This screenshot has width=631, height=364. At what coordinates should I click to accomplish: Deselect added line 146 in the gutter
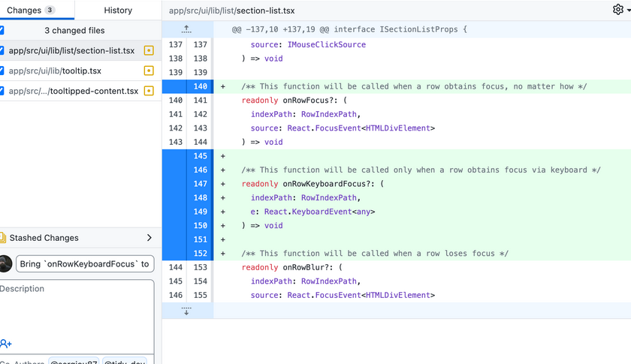pyautogui.click(x=188, y=170)
